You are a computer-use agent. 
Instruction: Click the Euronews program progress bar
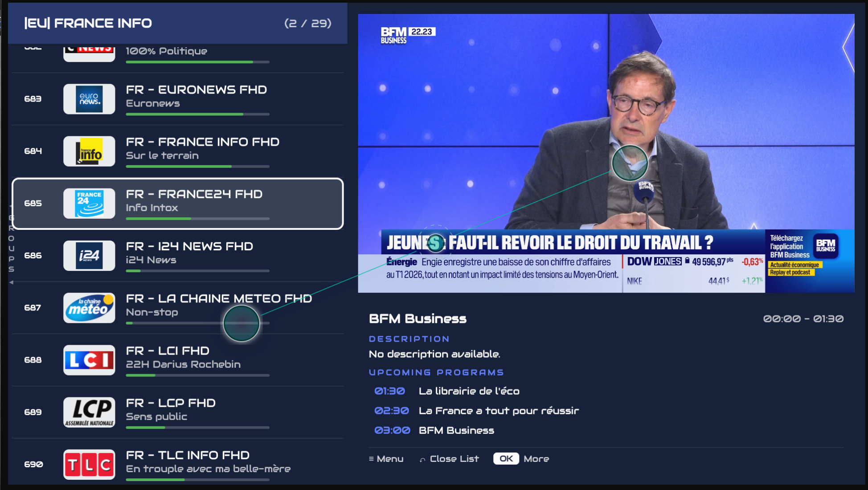click(x=197, y=114)
